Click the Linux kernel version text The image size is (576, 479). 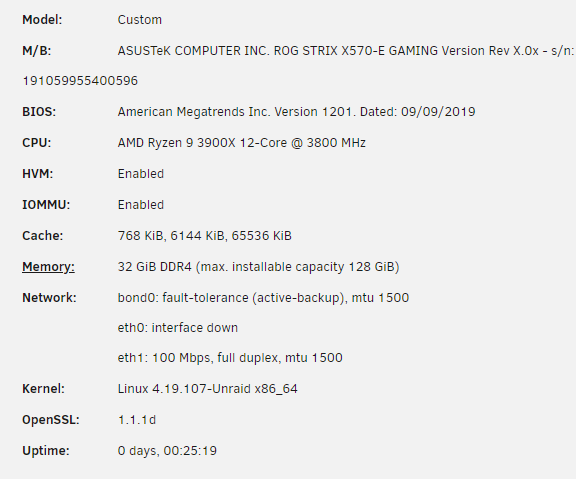click(208, 389)
